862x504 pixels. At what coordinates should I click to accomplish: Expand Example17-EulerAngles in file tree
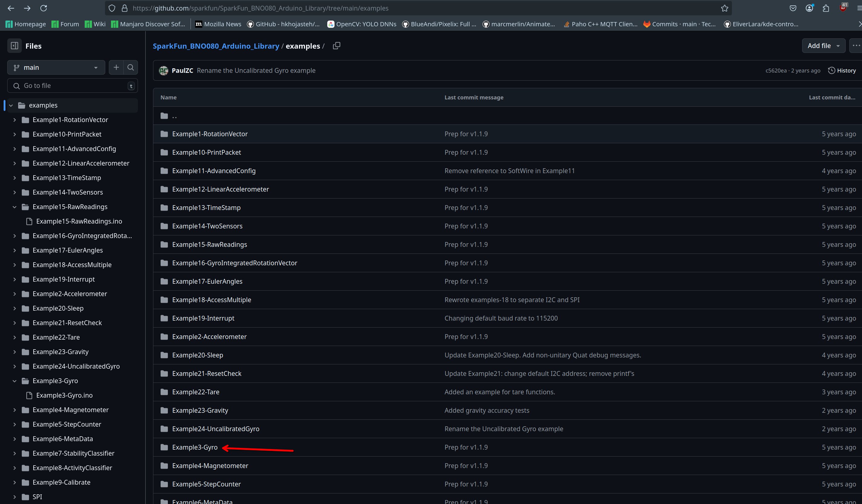[x=15, y=250]
